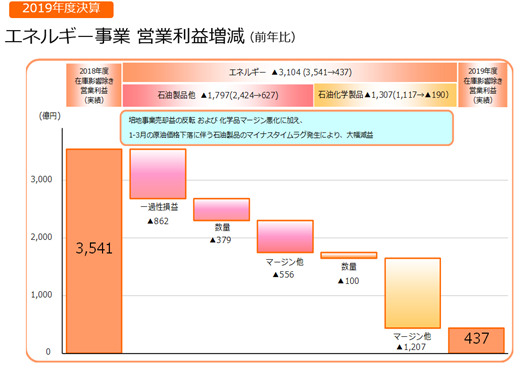Select the yellow マージン他 ▲1,207 bar
Screen dimensions: 521x367
413,293
